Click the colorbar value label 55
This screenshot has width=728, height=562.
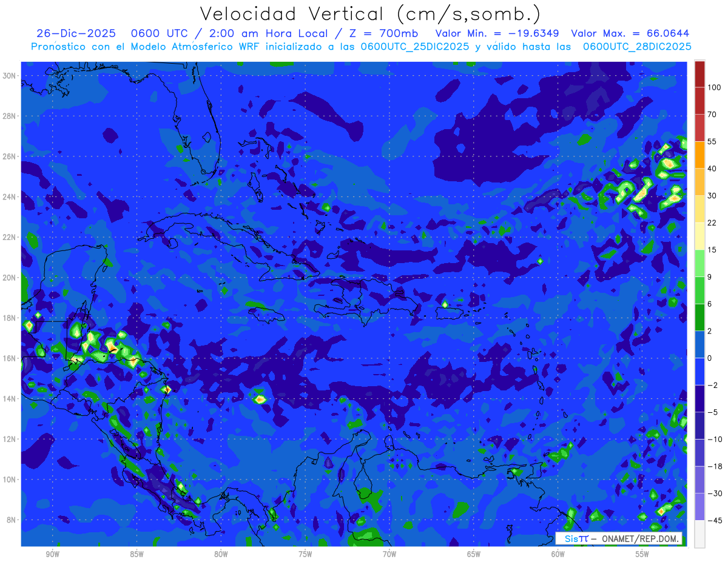(712, 141)
